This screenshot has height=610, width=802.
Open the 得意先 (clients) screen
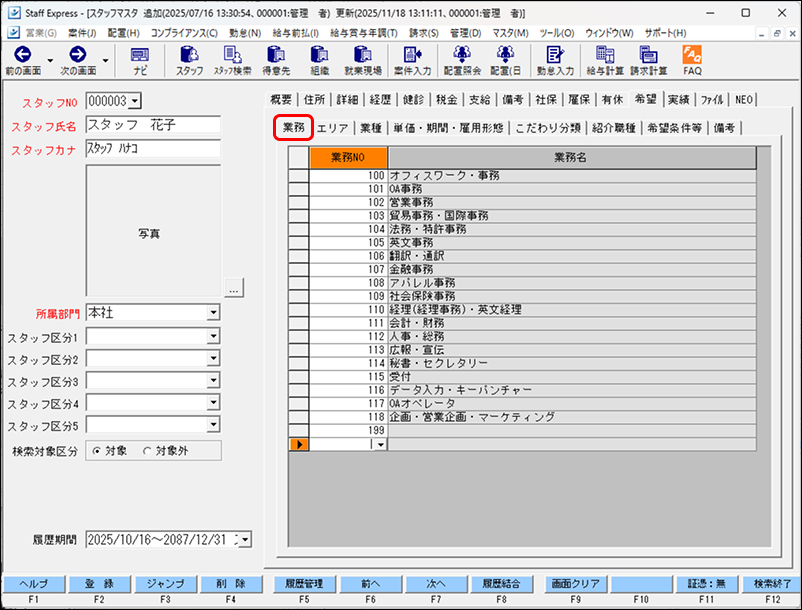tap(273, 63)
